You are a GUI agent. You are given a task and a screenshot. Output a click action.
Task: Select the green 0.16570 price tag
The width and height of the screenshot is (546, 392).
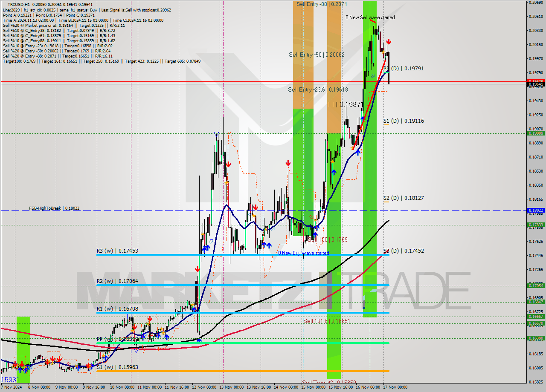pos(536,323)
